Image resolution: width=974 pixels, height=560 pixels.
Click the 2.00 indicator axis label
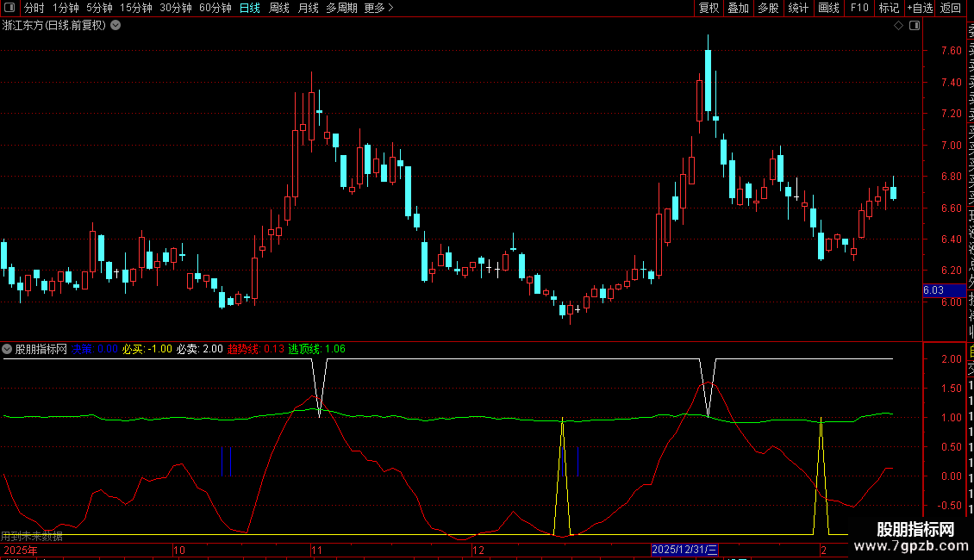(x=952, y=359)
